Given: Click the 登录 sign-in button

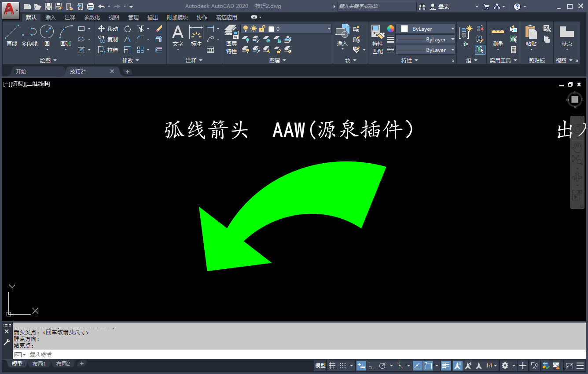Looking at the screenshot, I should pyautogui.click(x=439, y=6).
